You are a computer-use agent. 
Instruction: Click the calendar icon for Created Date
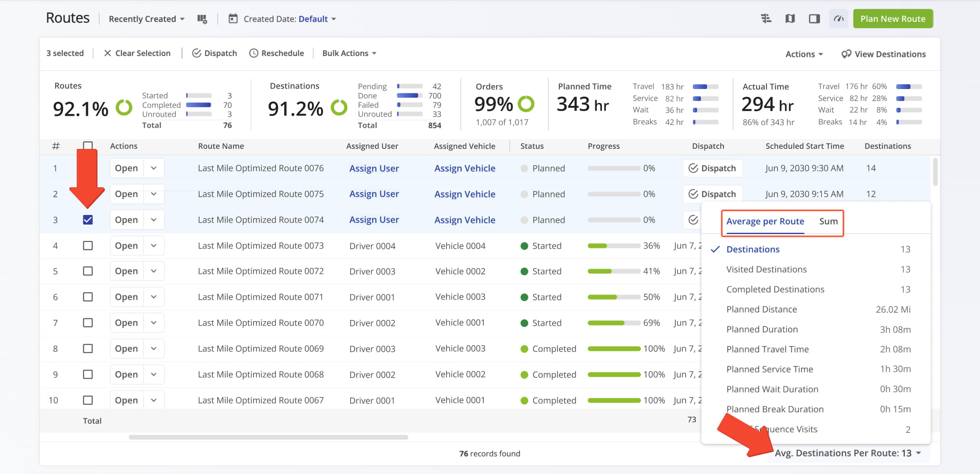click(x=233, y=19)
